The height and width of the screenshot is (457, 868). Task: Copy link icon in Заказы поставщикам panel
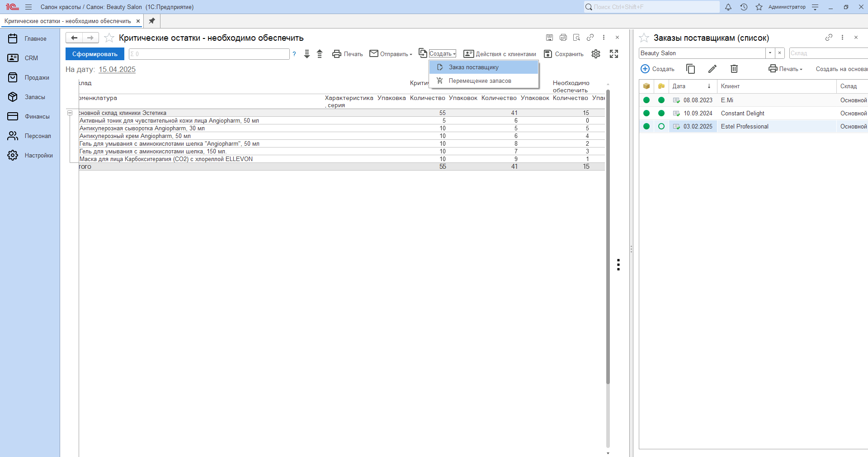[829, 38]
